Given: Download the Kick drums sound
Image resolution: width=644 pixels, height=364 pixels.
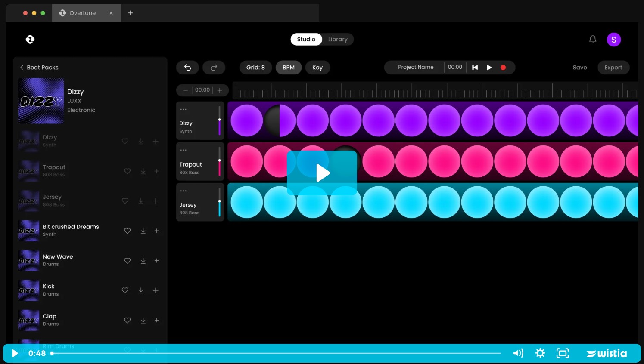Looking at the screenshot, I should click(x=141, y=290).
